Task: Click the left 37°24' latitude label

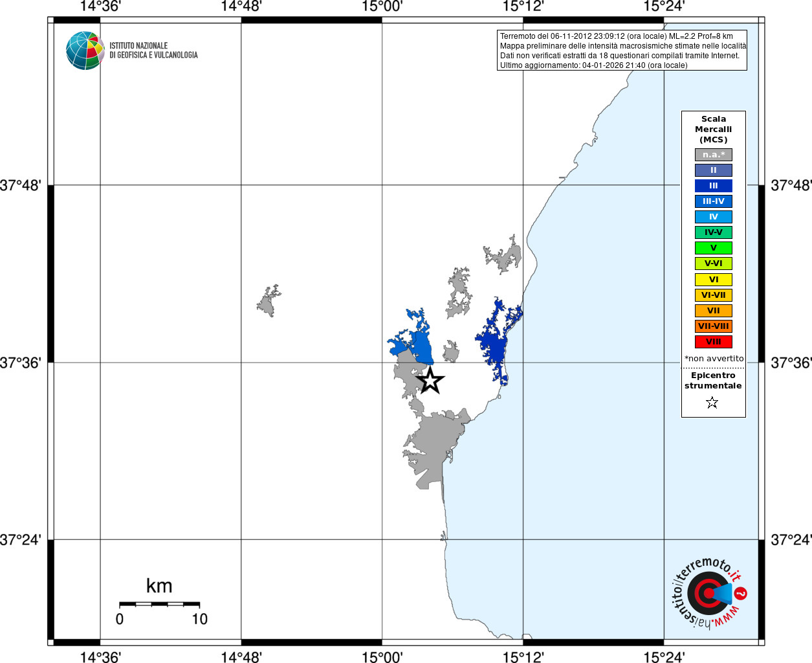Action: pyautogui.click(x=21, y=540)
